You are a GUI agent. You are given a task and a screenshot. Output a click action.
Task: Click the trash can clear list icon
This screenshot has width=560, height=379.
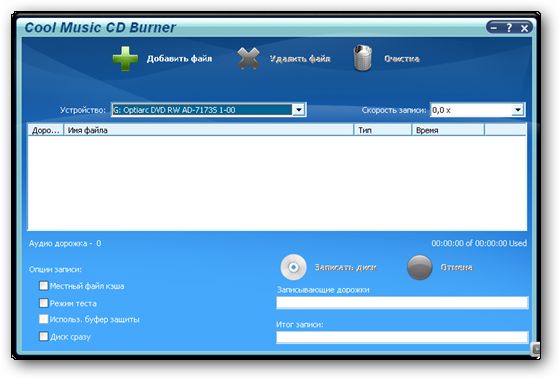362,58
